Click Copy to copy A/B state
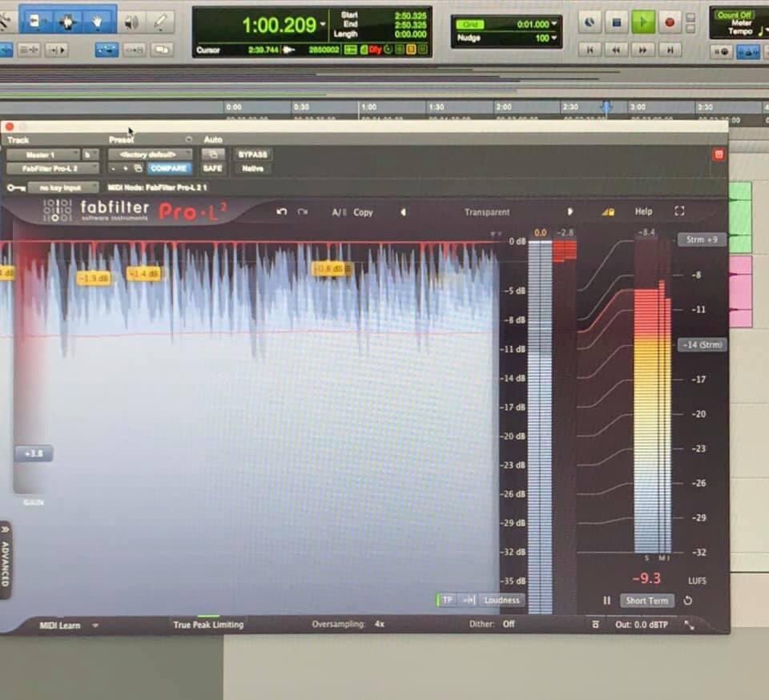The width and height of the screenshot is (769, 700). pos(363,212)
